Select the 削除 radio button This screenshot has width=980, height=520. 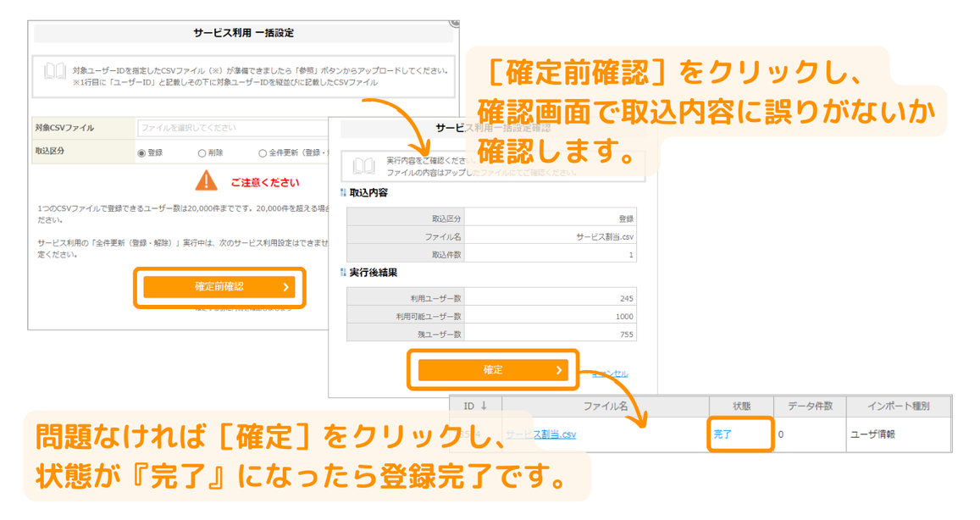(202, 153)
